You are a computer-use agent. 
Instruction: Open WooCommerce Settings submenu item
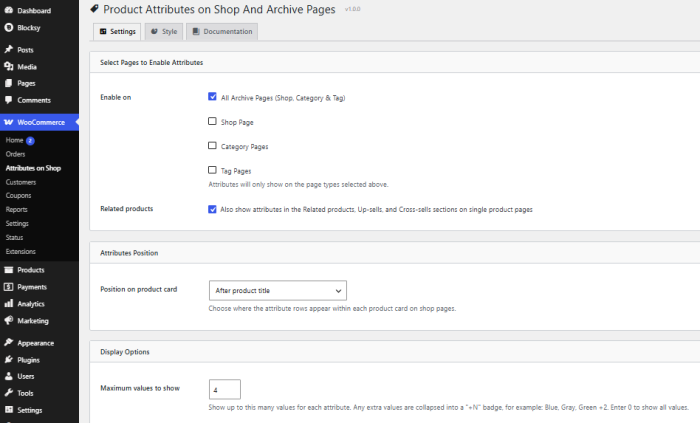[x=17, y=223]
